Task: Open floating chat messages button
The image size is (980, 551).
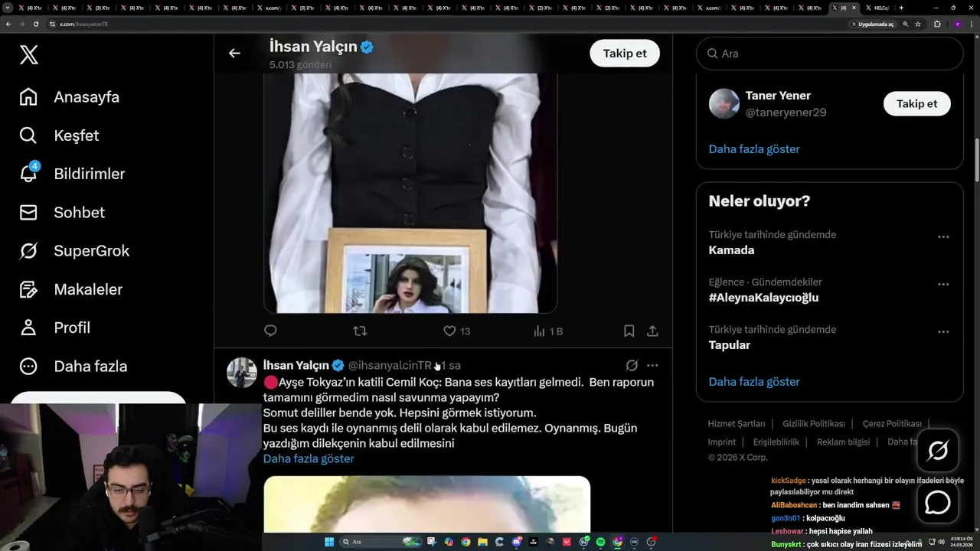Action: 938,502
